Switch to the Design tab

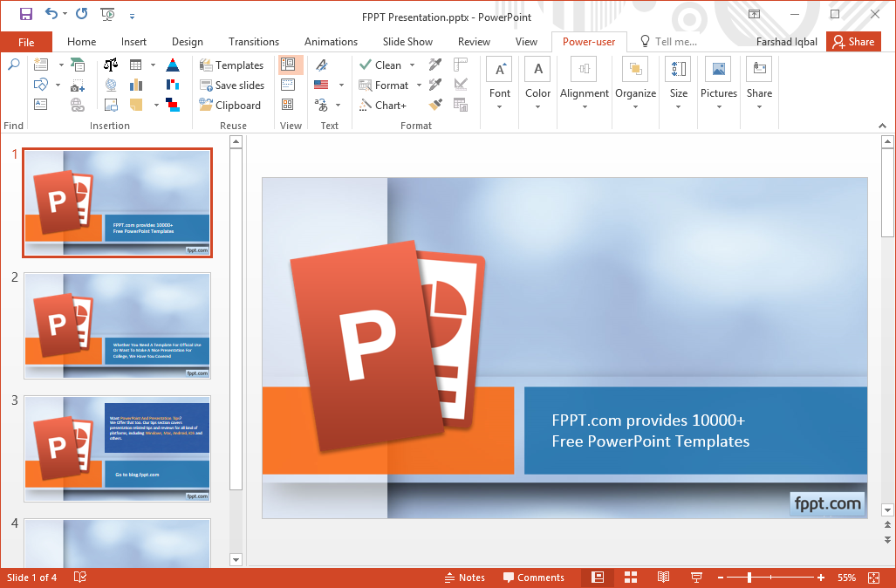click(x=188, y=42)
